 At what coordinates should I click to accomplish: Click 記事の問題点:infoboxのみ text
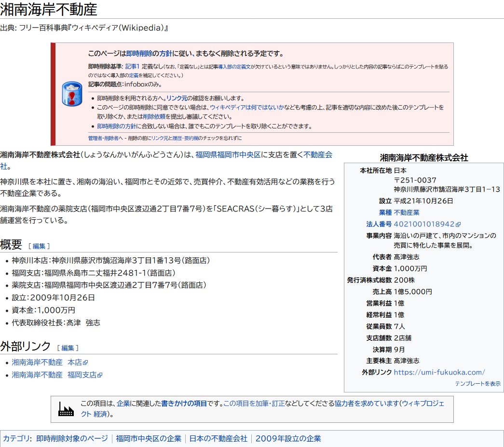125,84
